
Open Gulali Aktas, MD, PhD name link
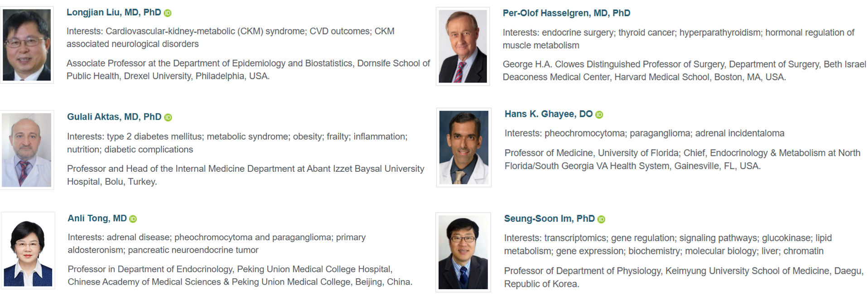click(114, 117)
